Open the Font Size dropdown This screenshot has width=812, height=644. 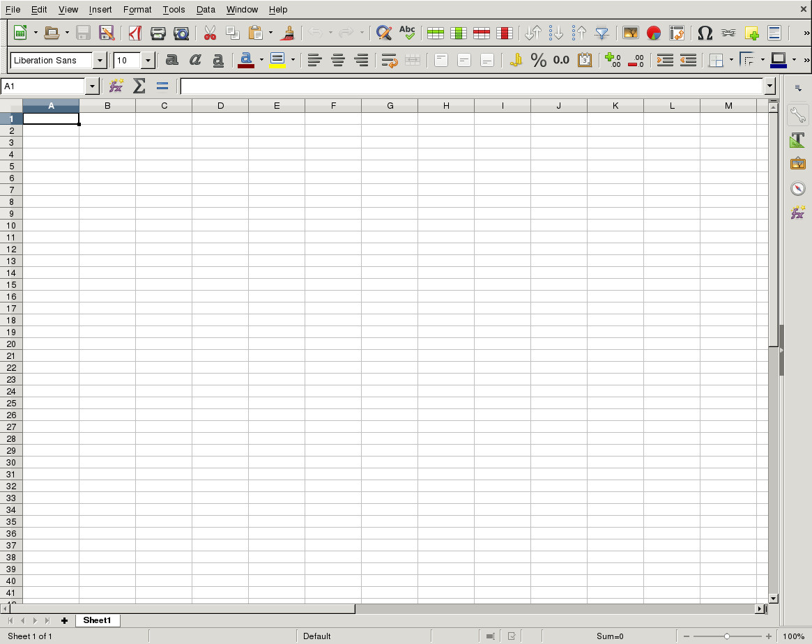148,61
